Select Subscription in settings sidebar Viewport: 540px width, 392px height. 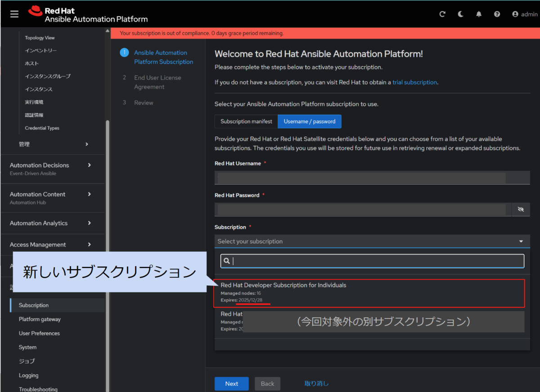click(x=57, y=305)
